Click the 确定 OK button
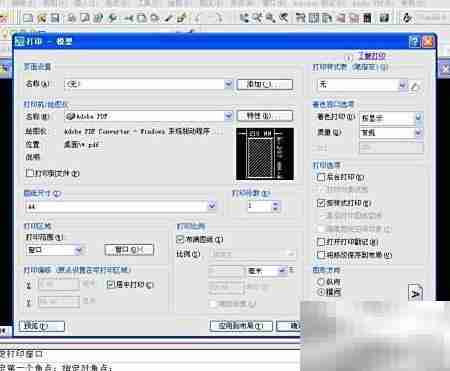 289,325
